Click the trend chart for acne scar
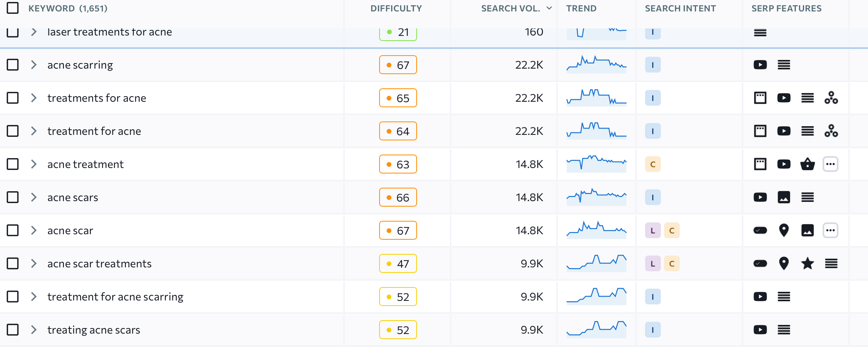 click(597, 230)
